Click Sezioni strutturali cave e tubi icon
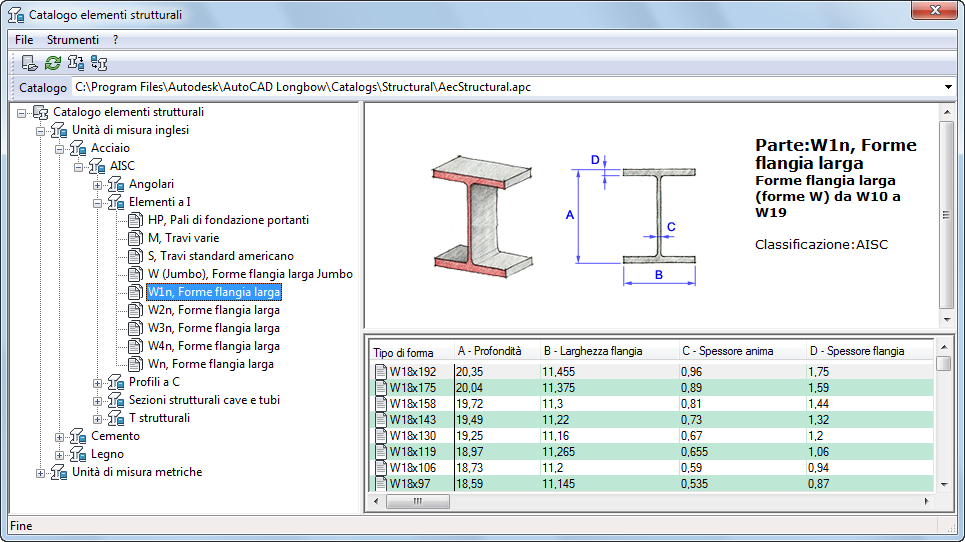 click(116, 400)
